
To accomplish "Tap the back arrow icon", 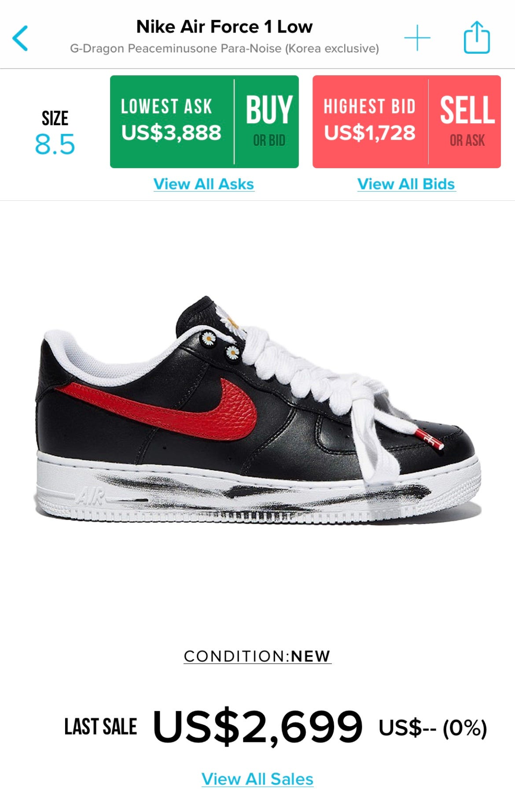I will [20, 38].
